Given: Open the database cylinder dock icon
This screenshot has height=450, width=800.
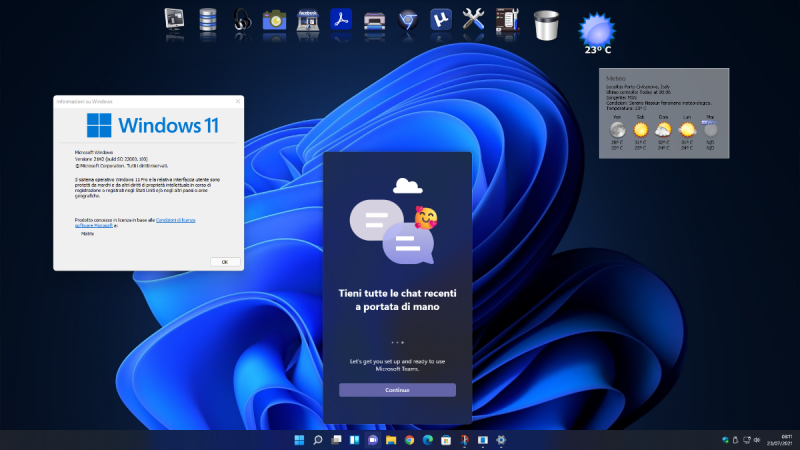Looking at the screenshot, I should [x=208, y=20].
